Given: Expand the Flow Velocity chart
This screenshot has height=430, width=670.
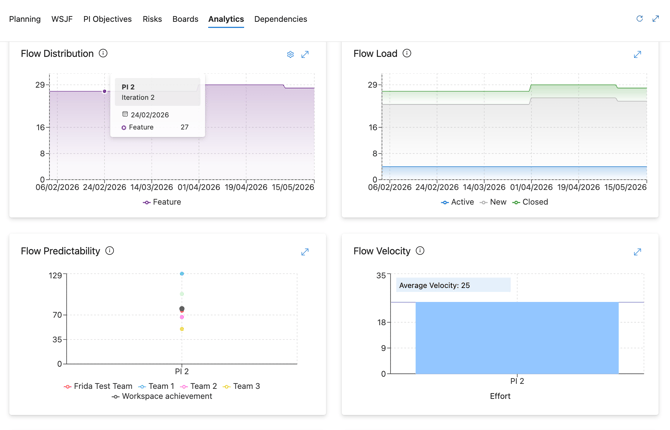Looking at the screenshot, I should point(637,252).
